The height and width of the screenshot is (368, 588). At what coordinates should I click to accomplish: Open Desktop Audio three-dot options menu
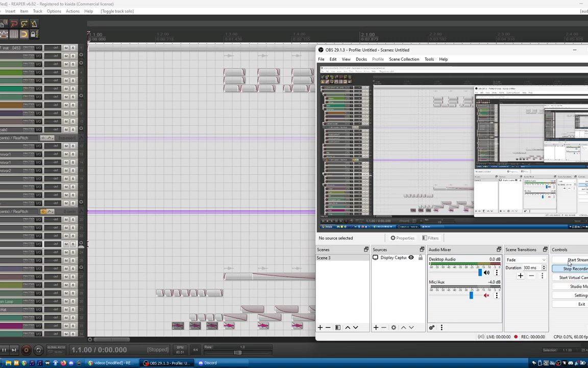click(497, 273)
